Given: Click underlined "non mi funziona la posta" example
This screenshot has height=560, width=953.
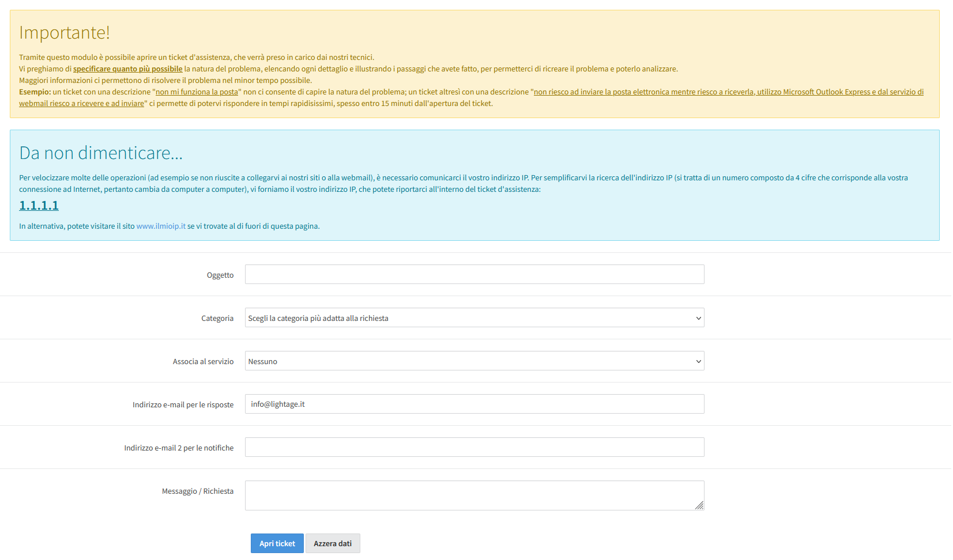Looking at the screenshot, I should point(197,92).
